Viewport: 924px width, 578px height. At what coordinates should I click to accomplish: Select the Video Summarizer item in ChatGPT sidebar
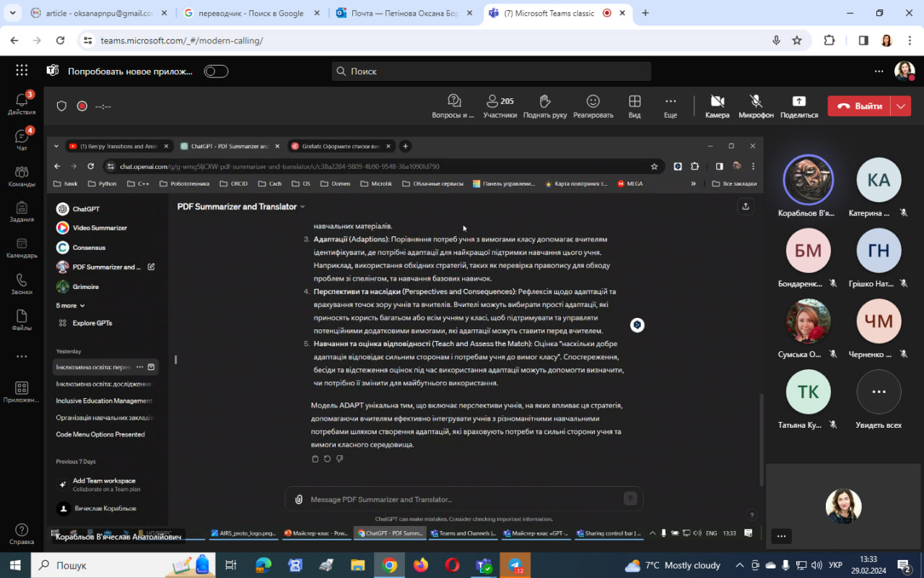(x=100, y=228)
